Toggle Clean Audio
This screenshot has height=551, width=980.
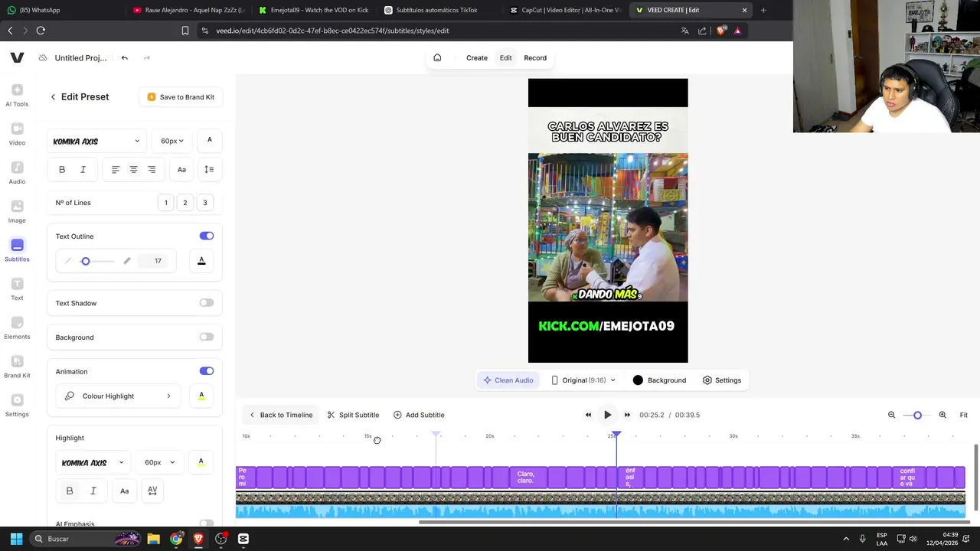pos(508,380)
